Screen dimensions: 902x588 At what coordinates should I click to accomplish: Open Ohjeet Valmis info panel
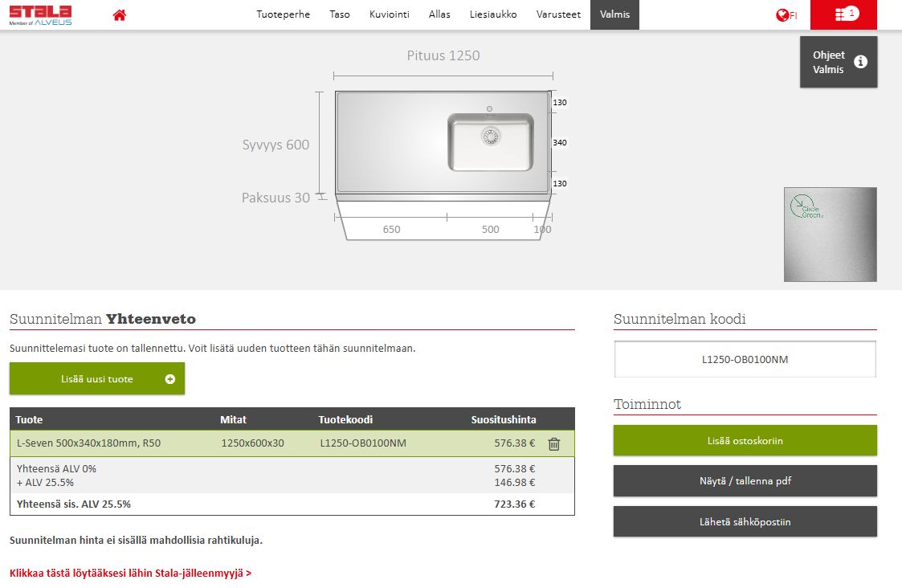coord(839,62)
